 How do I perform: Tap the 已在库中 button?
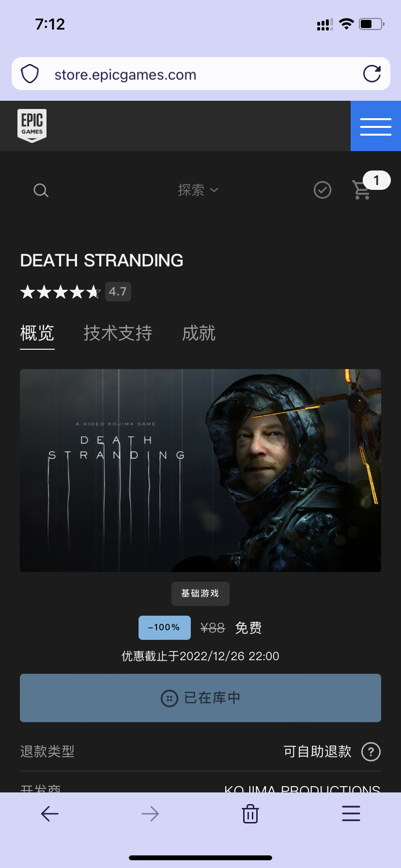[x=200, y=698]
